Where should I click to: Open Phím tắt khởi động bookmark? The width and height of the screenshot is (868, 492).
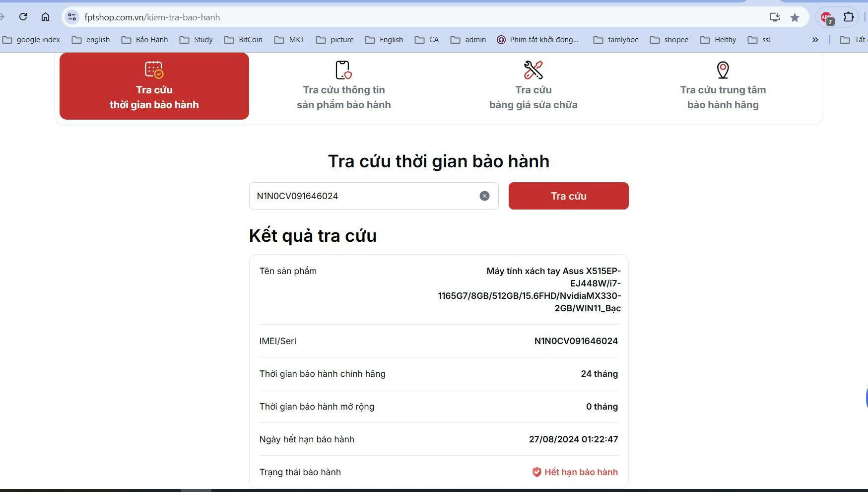click(x=538, y=40)
